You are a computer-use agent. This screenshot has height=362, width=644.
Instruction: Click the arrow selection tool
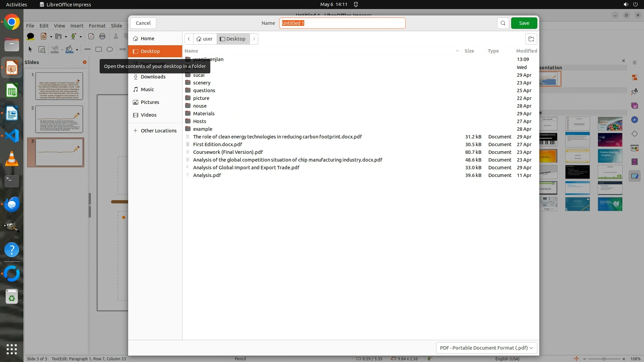coord(30,49)
